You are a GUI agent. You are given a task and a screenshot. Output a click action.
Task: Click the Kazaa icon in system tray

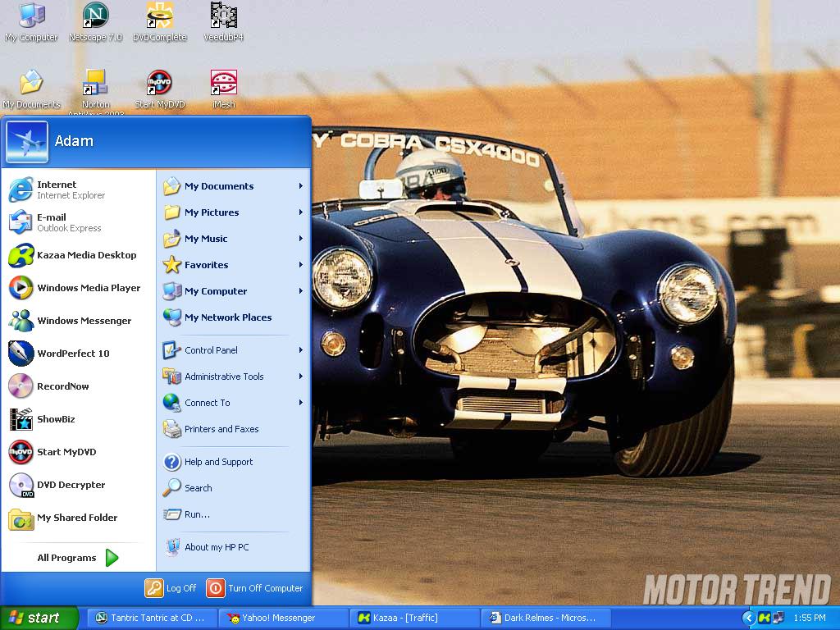(764, 618)
